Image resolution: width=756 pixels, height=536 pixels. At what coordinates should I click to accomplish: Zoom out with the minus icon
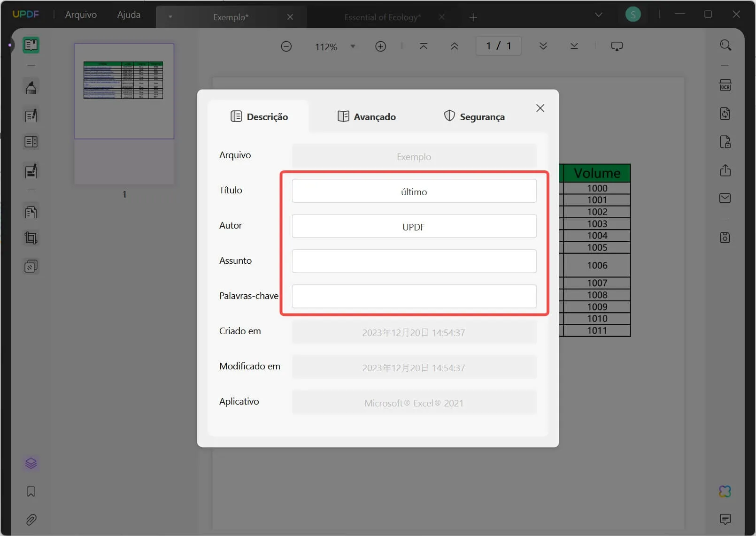tap(286, 46)
